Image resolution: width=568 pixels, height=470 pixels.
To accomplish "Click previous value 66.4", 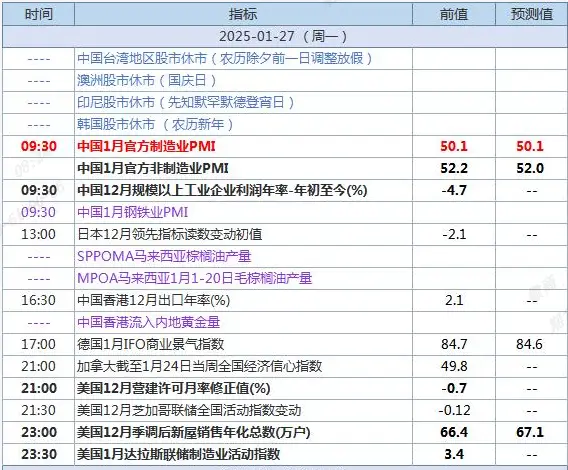I will 454,432.
